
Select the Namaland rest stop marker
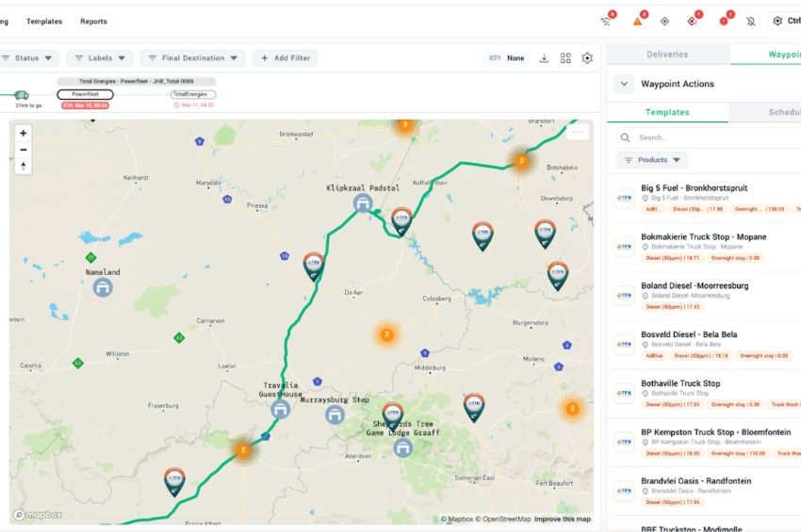(x=103, y=287)
